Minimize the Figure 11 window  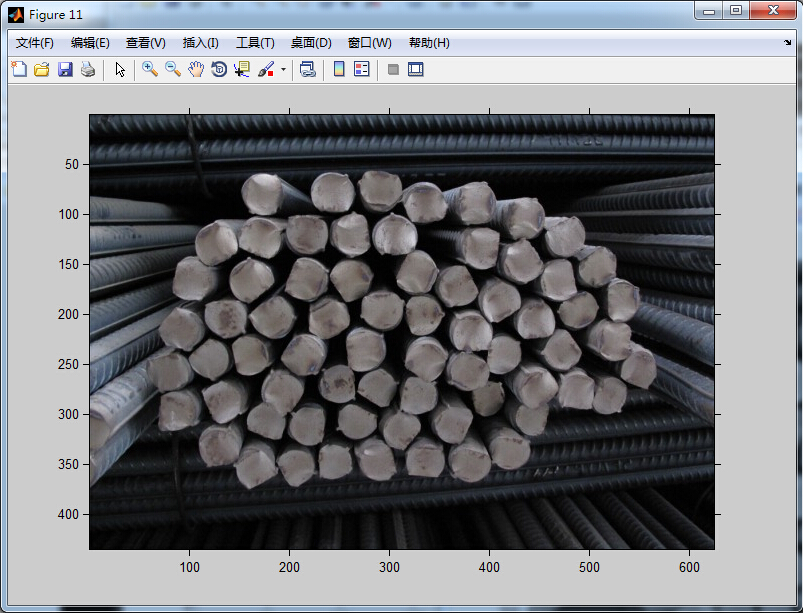(x=709, y=11)
